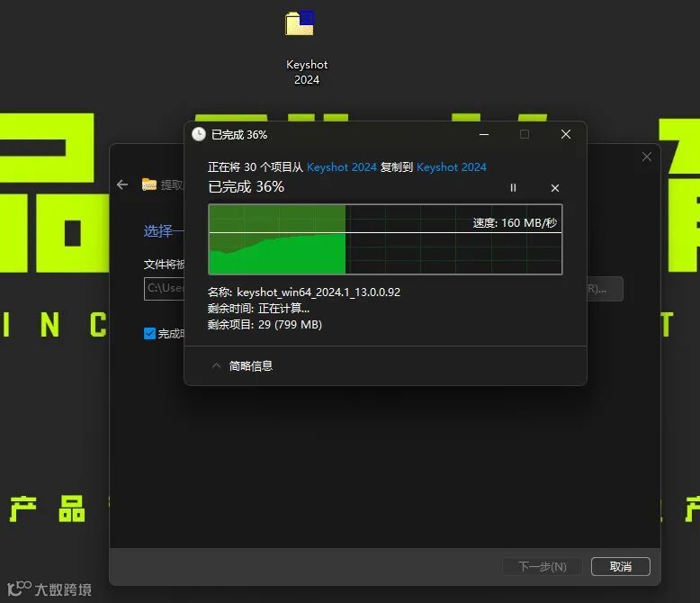Toggle the 完成时 checkbox in extract wizard
Screen dimensions: 700x603
149,334
